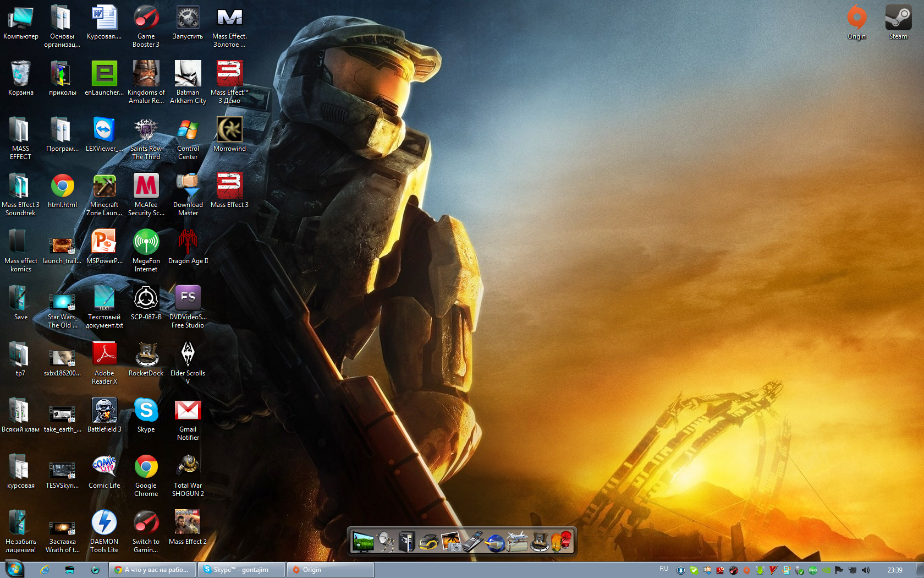924x578 pixels.
Task: Click the satellite dish dock icon
Action: tap(386, 542)
